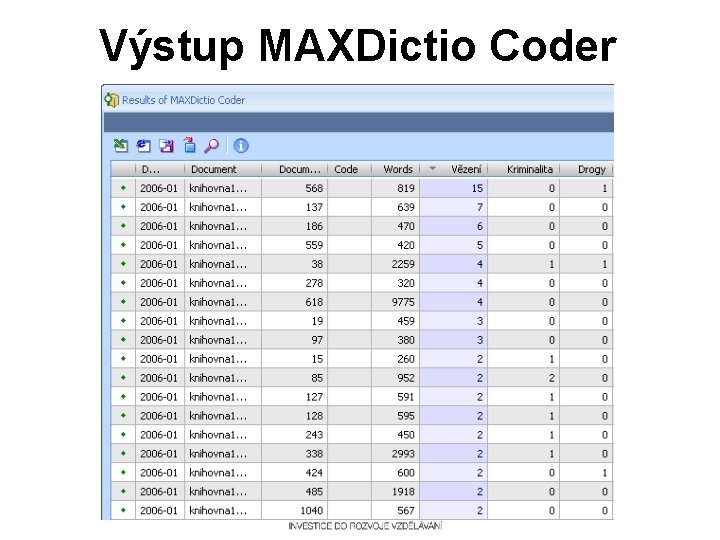Select the cell with words count 595
This screenshot has width=720, height=540.
tap(395, 416)
